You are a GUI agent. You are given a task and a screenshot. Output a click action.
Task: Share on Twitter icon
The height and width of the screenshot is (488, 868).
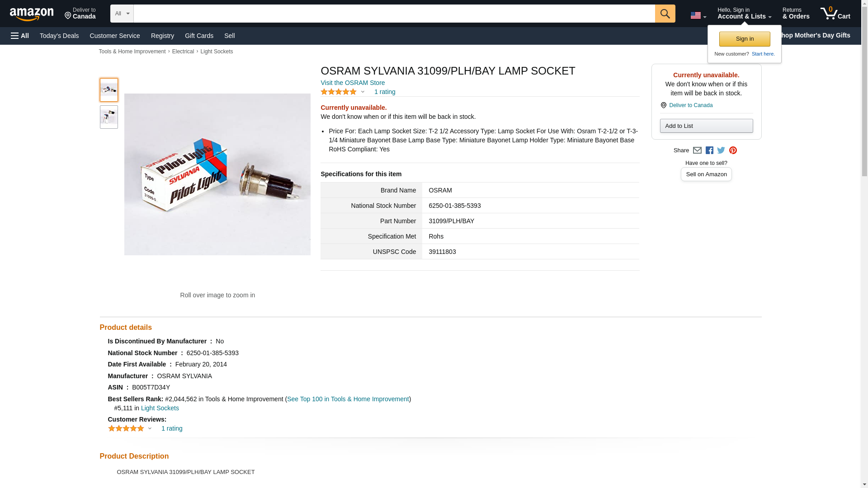[x=721, y=150]
